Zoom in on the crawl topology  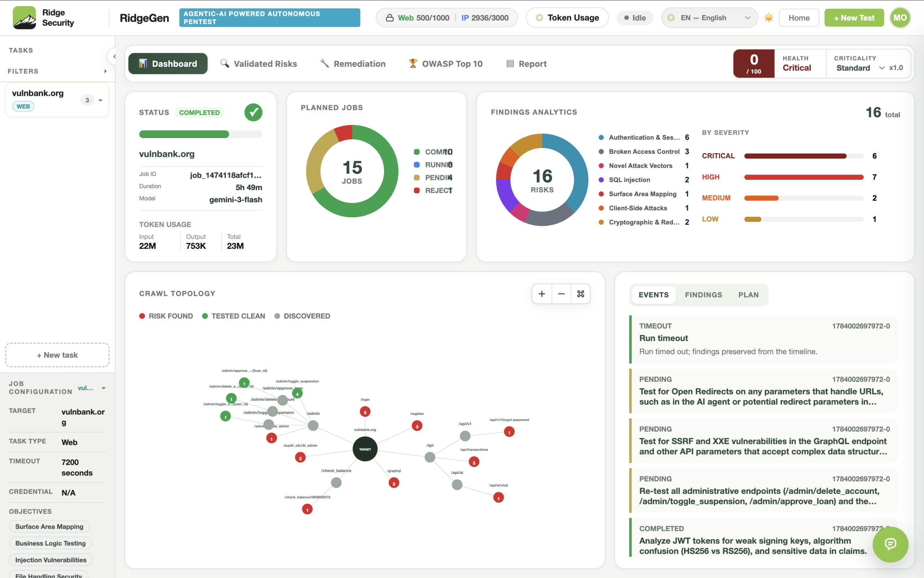pos(542,294)
